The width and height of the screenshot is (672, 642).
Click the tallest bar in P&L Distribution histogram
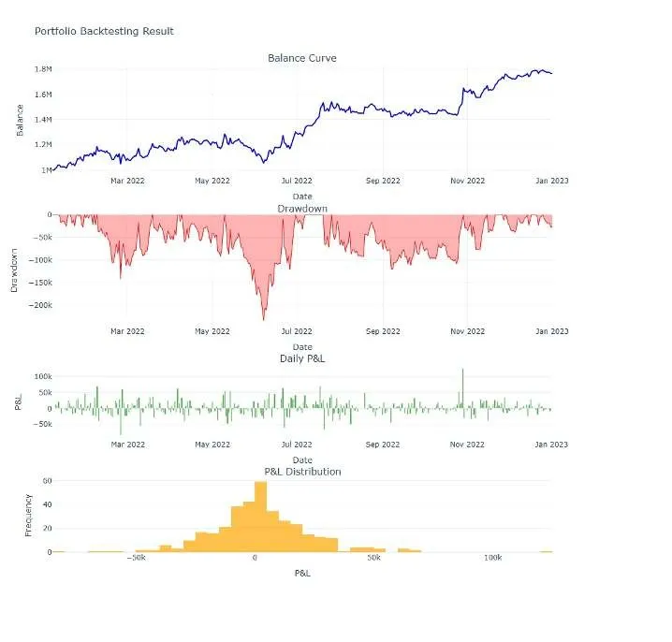(x=260, y=517)
